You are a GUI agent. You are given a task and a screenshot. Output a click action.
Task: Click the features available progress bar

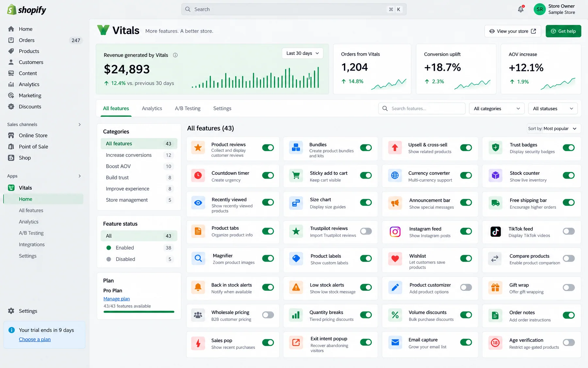(139, 312)
